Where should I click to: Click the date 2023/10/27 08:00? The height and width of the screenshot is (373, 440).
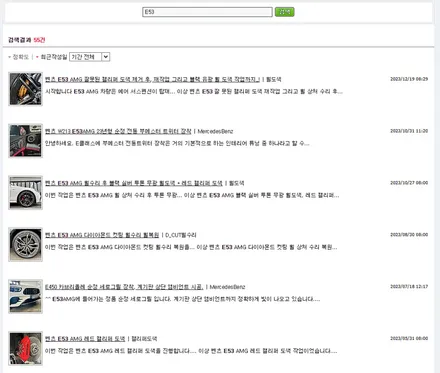point(409,183)
